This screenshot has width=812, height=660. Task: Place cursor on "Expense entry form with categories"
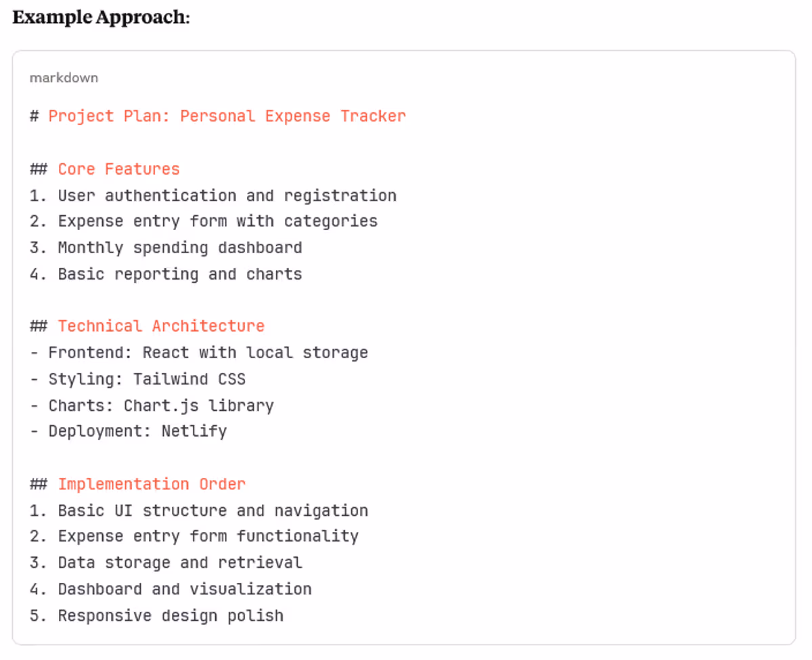coord(217,221)
